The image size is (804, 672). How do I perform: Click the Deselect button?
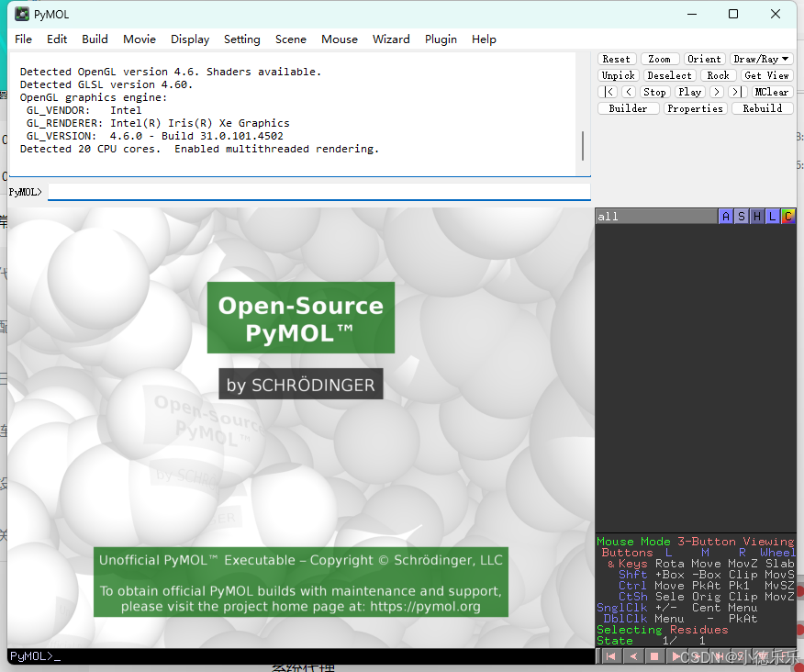coord(670,75)
